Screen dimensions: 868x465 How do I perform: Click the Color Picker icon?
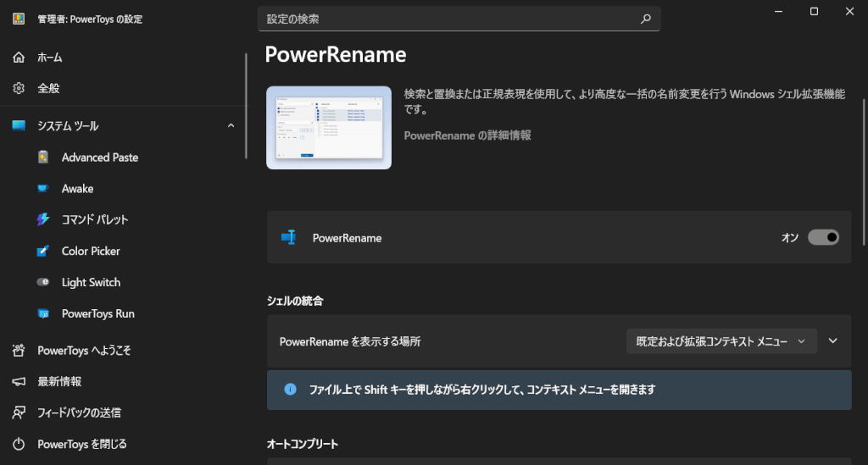point(43,252)
